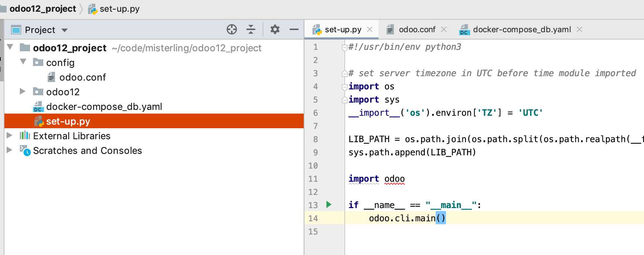Image resolution: width=644 pixels, height=255 pixels.
Task: Click the odoo12_project root folder icon
Action: [25, 47]
